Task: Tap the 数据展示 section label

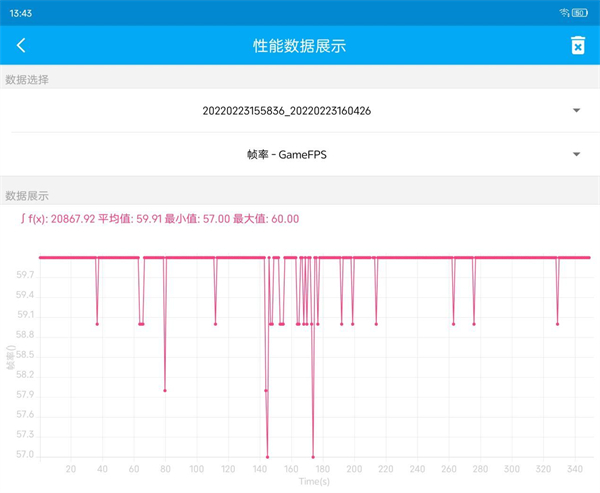Action: (27, 196)
